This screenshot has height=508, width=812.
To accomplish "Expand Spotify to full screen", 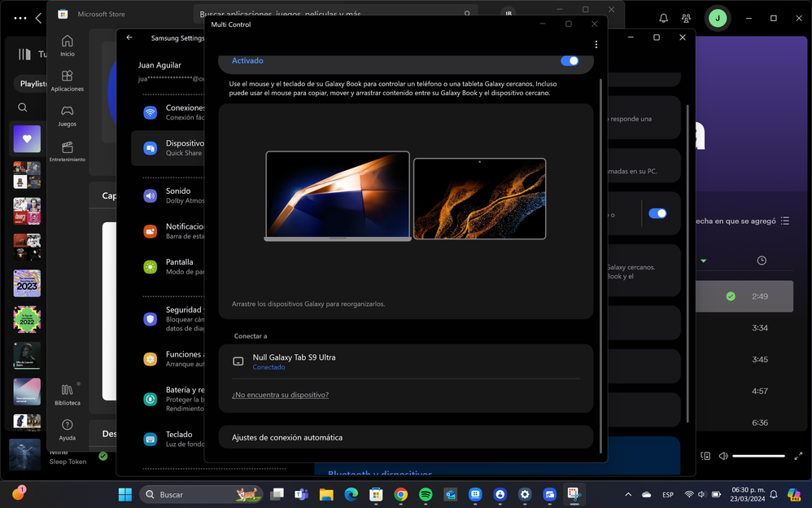I will tap(798, 456).
